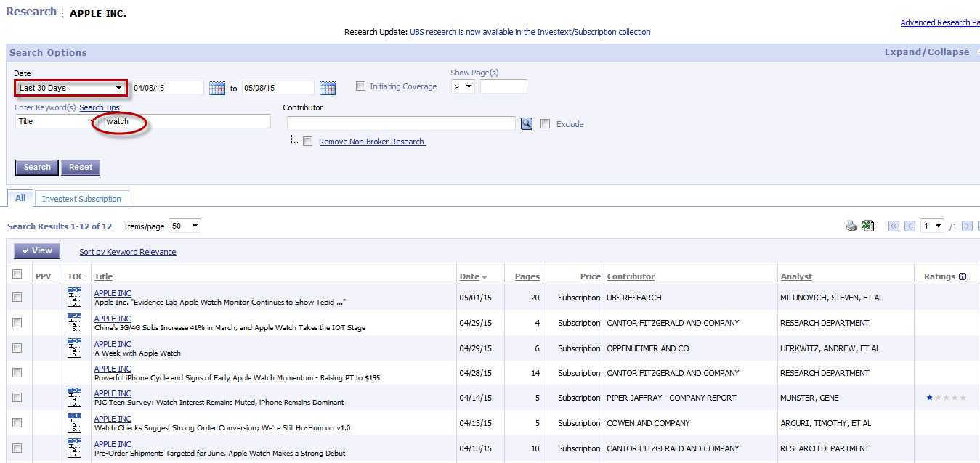Click the Ratings info icon
Image resolution: width=980 pixels, height=463 pixels.
pyautogui.click(x=963, y=276)
